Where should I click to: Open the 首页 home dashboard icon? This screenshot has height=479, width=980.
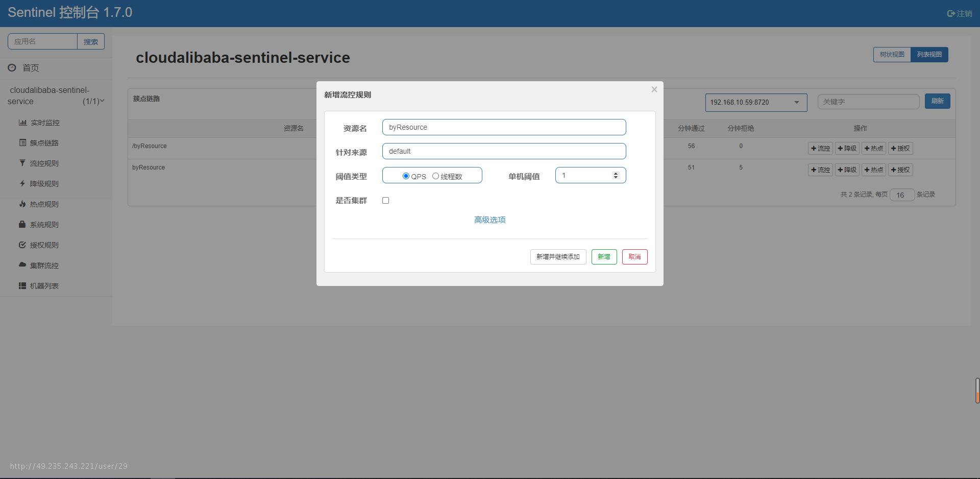click(x=12, y=67)
